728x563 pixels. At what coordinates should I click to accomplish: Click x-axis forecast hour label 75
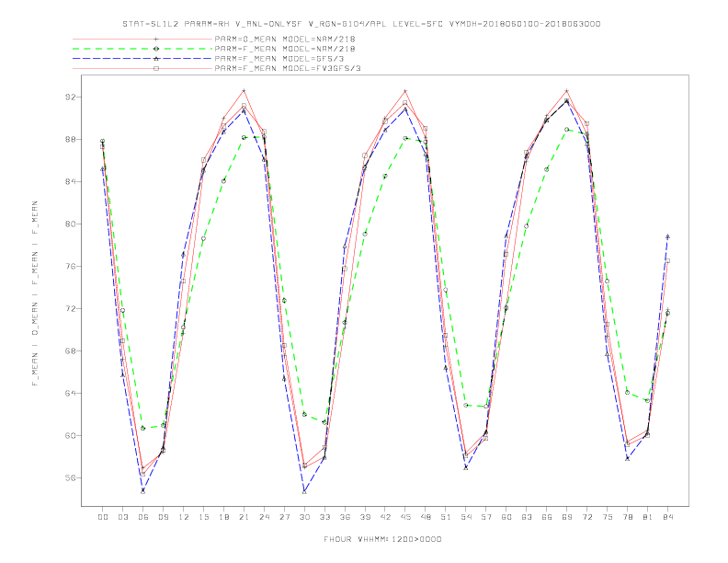(x=608, y=517)
